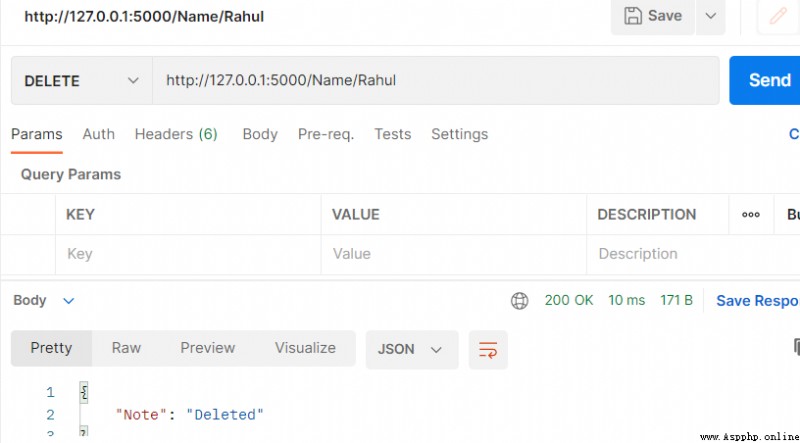Screen dimensions: 800x443
Task: Click the network globe icon
Action: 519,301
